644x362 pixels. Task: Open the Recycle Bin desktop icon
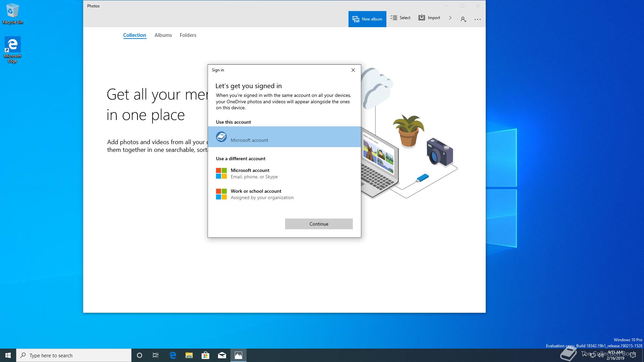13,14
